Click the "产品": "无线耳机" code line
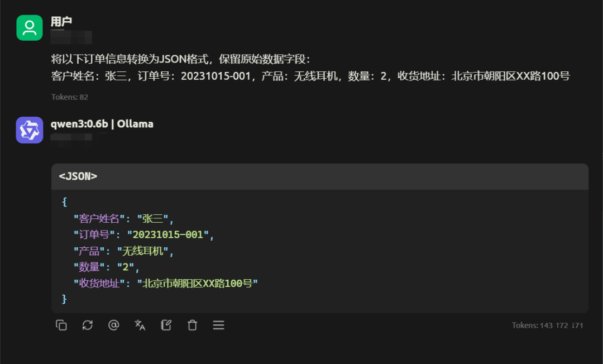Screen dimensions: 603x364 pos(123,251)
